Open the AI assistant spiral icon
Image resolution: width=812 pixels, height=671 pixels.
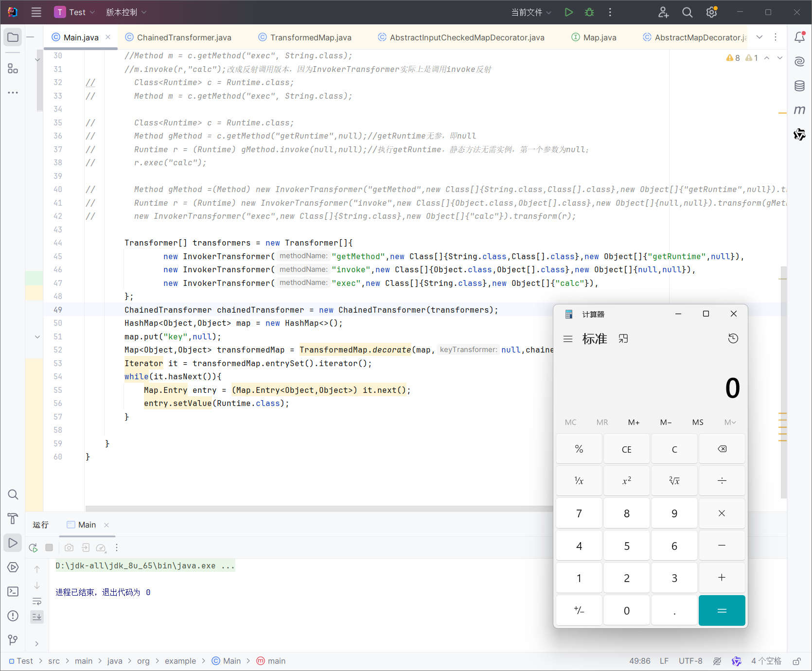(799, 61)
